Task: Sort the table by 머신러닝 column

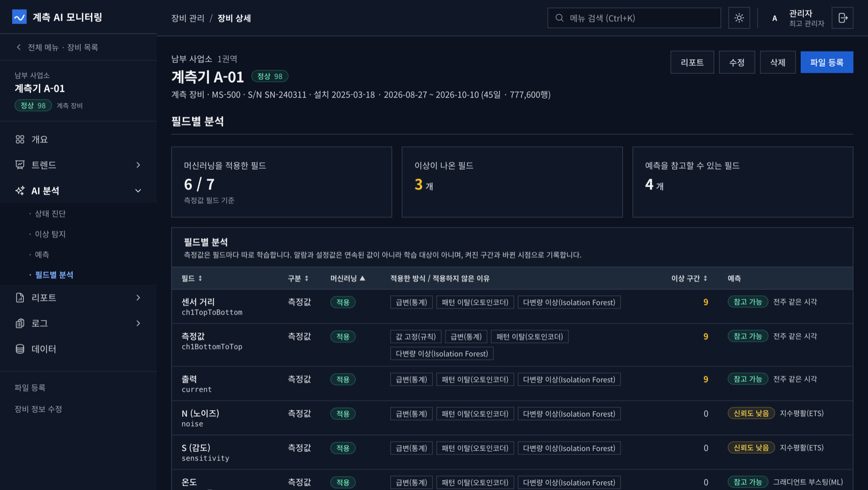Action: [348, 278]
